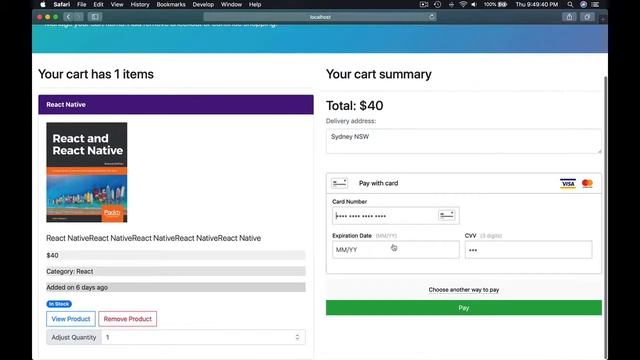Open the Edit menu

(x=98, y=4)
